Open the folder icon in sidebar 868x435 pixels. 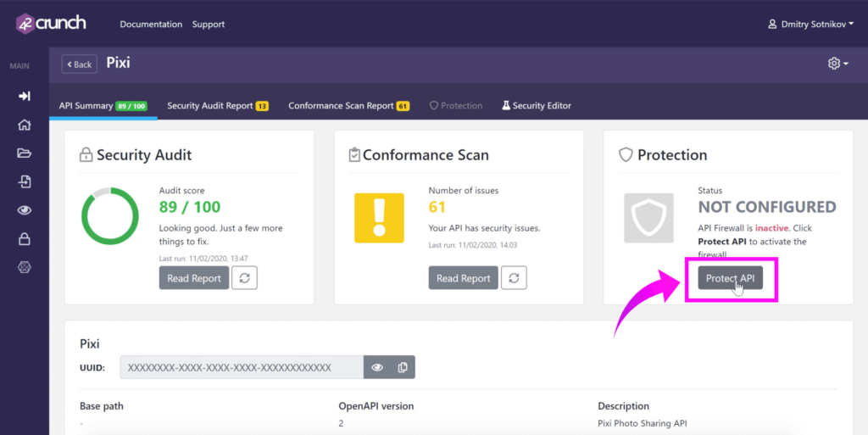25,153
